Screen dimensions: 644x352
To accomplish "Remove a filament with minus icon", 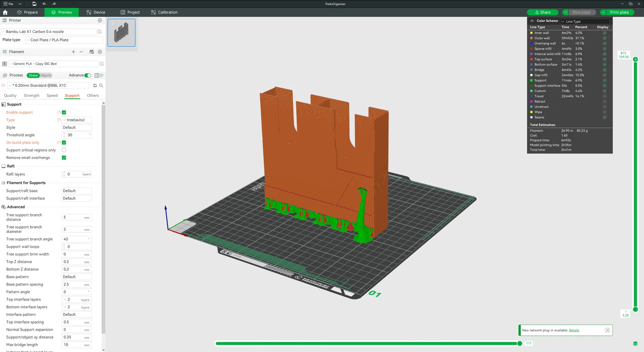I will (x=81, y=52).
